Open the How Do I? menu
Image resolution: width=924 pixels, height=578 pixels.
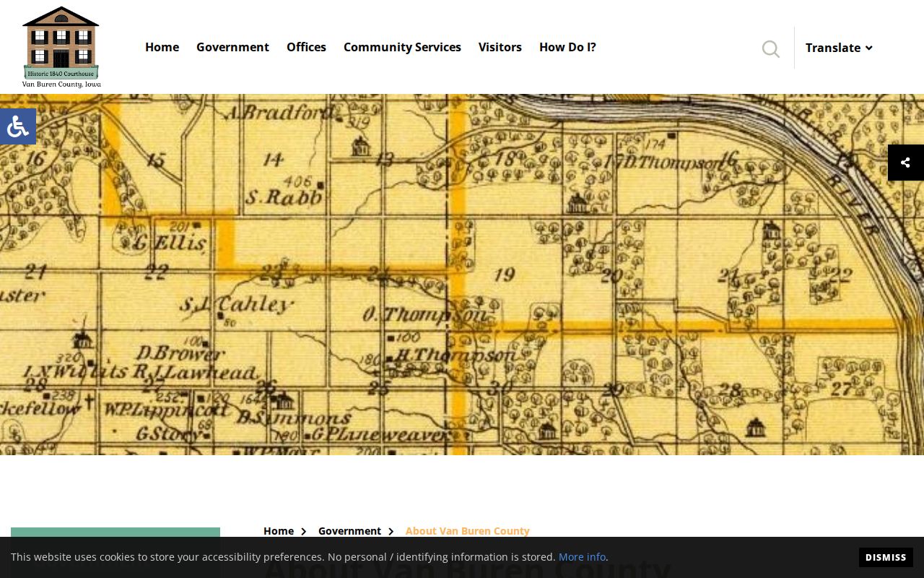[x=567, y=47]
